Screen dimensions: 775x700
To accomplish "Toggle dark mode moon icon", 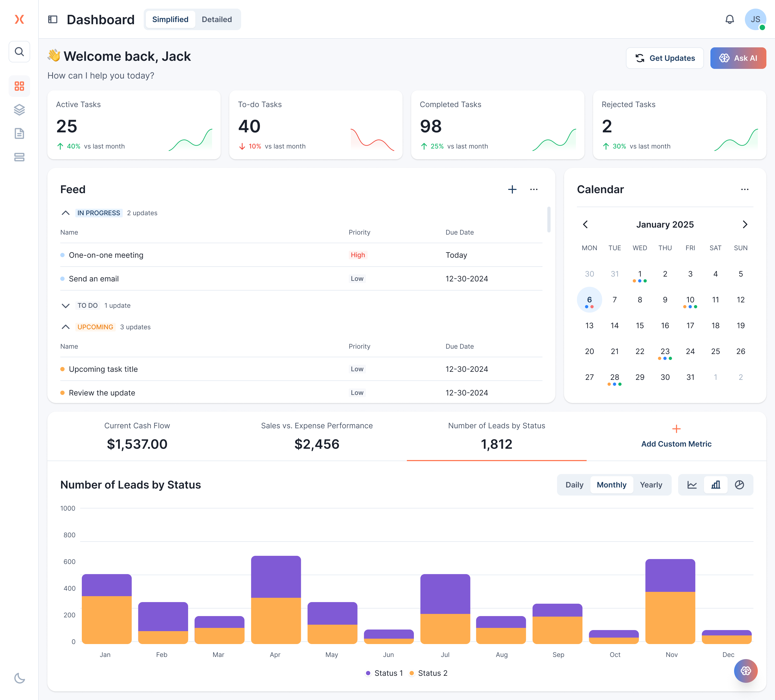I will click(x=19, y=678).
